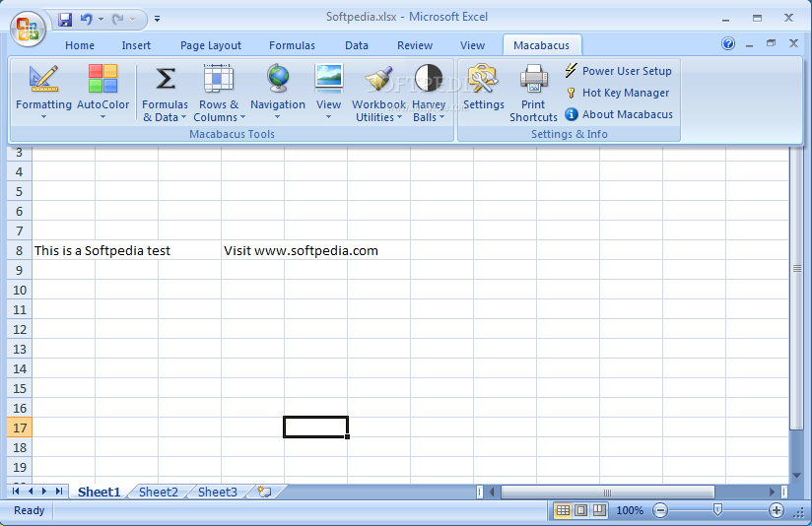This screenshot has height=526, width=812.
Task: Switch to the Review ribbon tab
Action: (415, 45)
